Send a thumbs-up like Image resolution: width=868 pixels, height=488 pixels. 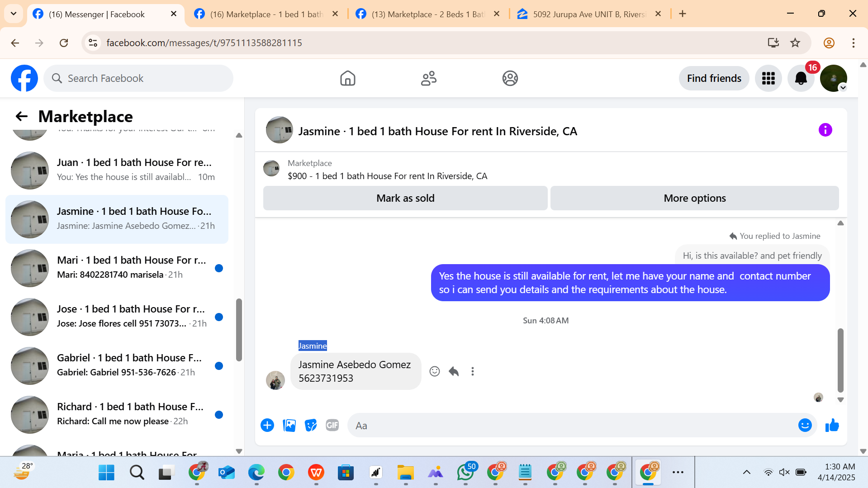(x=832, y=425)
